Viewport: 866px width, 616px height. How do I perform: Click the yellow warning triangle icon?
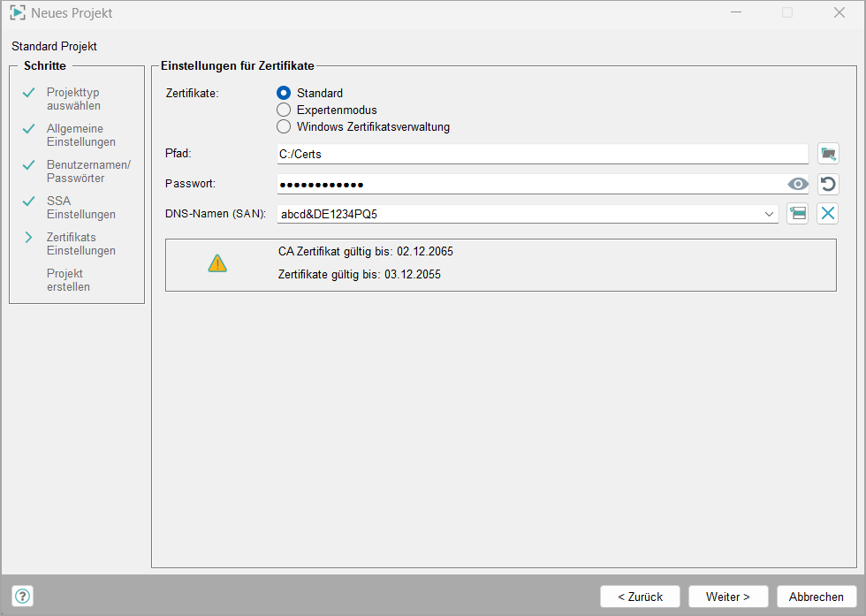coord(217,263)
